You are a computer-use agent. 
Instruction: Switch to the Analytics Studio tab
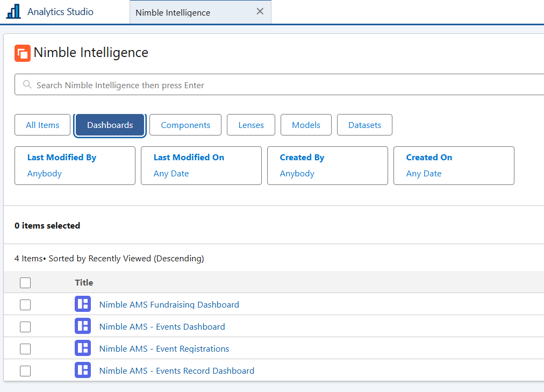[60, 12]
